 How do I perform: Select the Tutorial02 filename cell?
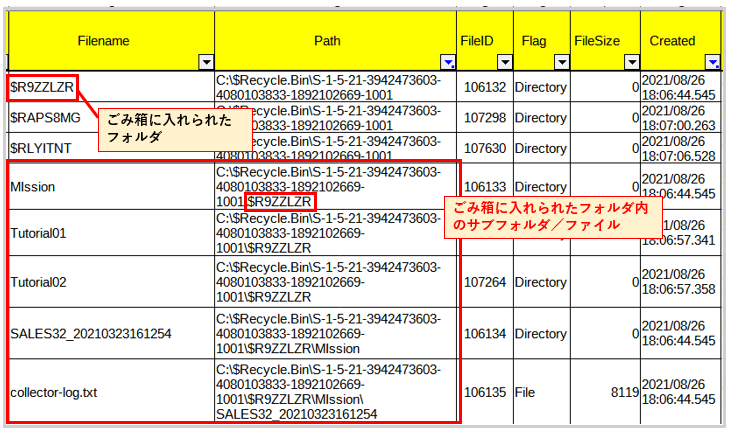coord(111,282)
